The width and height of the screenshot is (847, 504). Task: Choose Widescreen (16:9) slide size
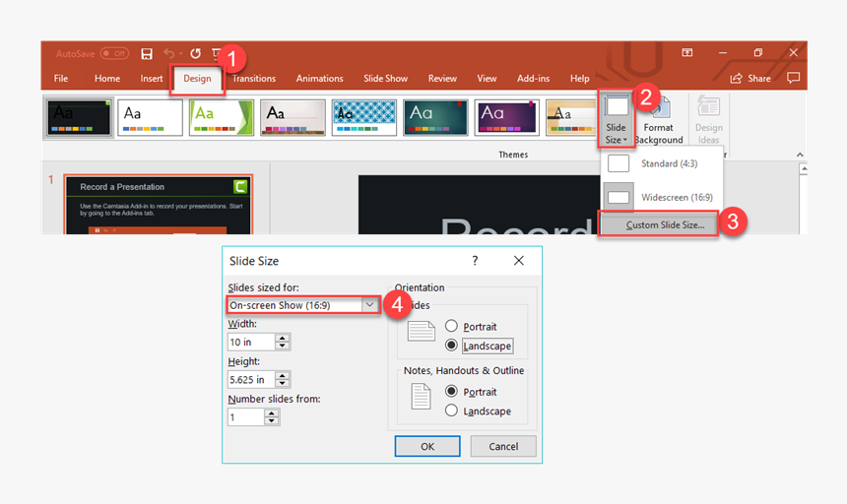coord(662,197)
